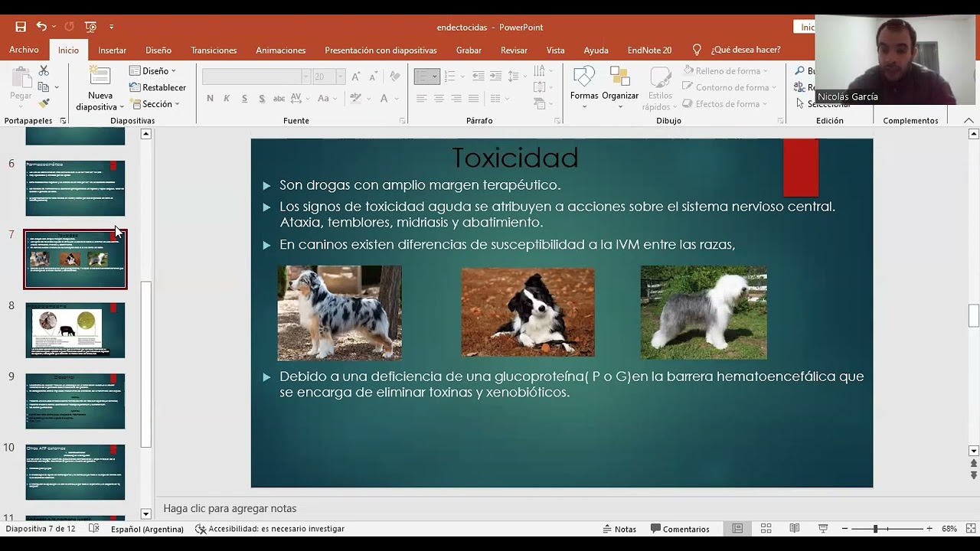Open Portapapeles dialog launcher
The width and height of the screenshot is (980, 551).
(63, 121)
